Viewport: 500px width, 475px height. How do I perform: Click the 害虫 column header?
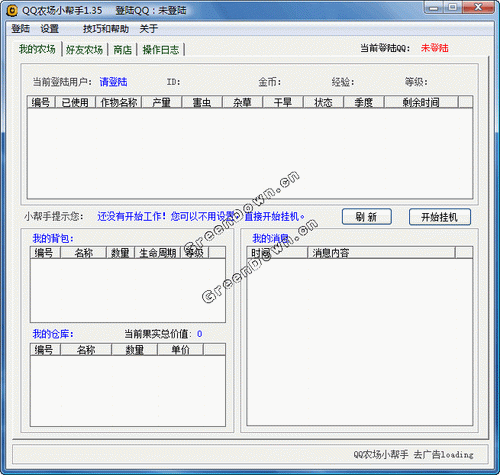202,102
